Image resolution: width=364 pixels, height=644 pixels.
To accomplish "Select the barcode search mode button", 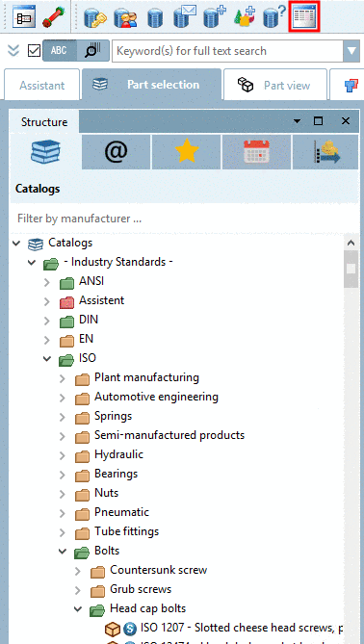I will pos(92,50).
